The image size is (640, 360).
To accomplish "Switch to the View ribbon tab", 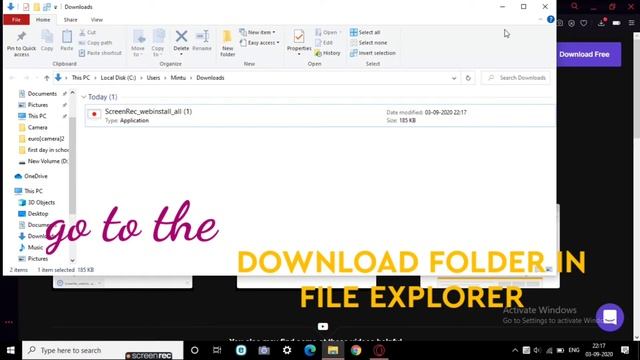I will (x=97, y=20).
